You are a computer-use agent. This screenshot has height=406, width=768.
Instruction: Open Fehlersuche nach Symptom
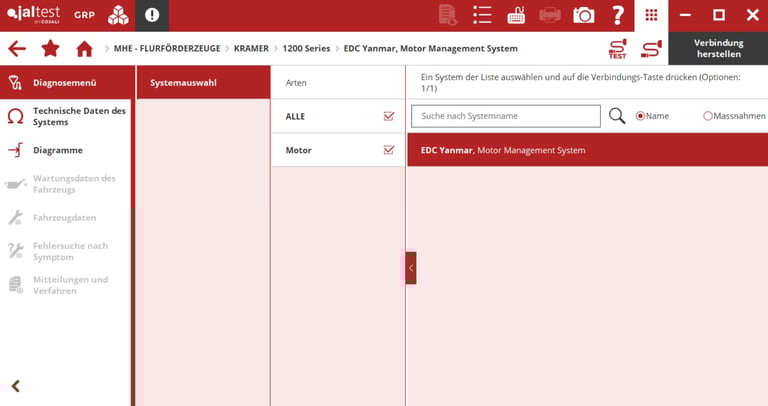click(x=66, y=251)
